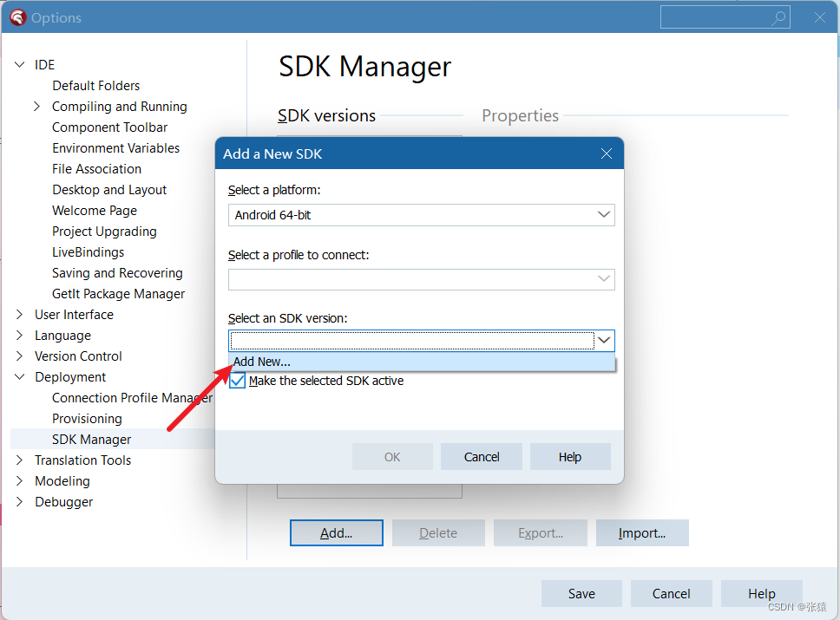Click the Options window app logo icon
The height and width of the screenshot is (620, 840).
click(17, 17)
